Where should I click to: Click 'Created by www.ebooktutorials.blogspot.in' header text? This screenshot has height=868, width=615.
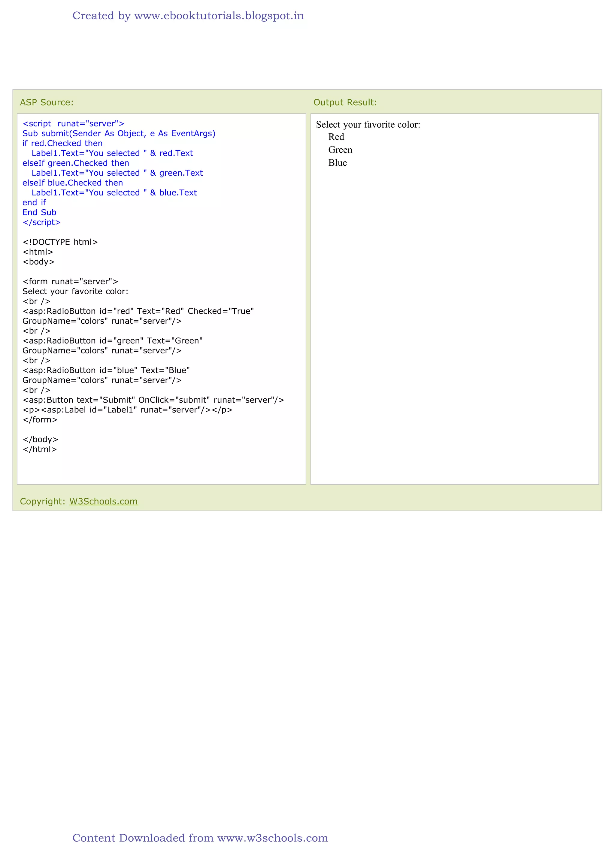188,16
